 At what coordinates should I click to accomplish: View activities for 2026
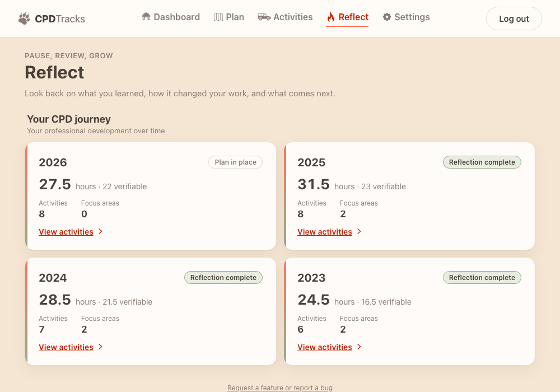[x=66, y=232]
